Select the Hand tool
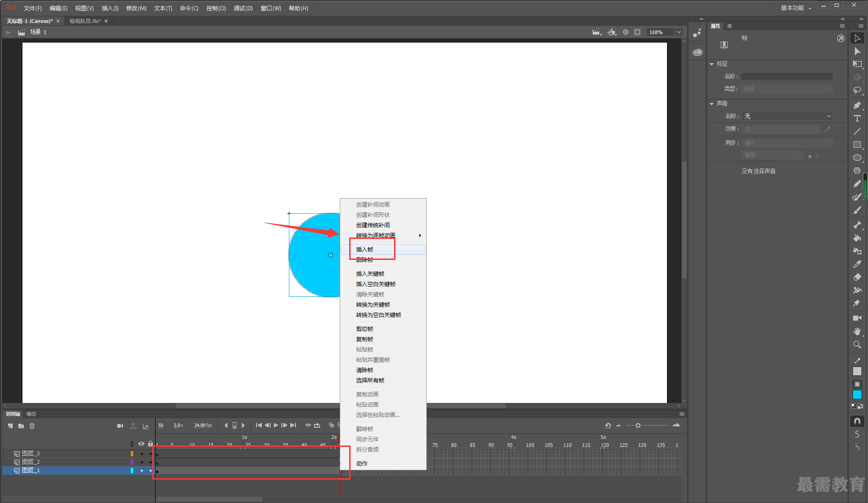The width and height of the screenshot is (868, 503). [857, 331]
